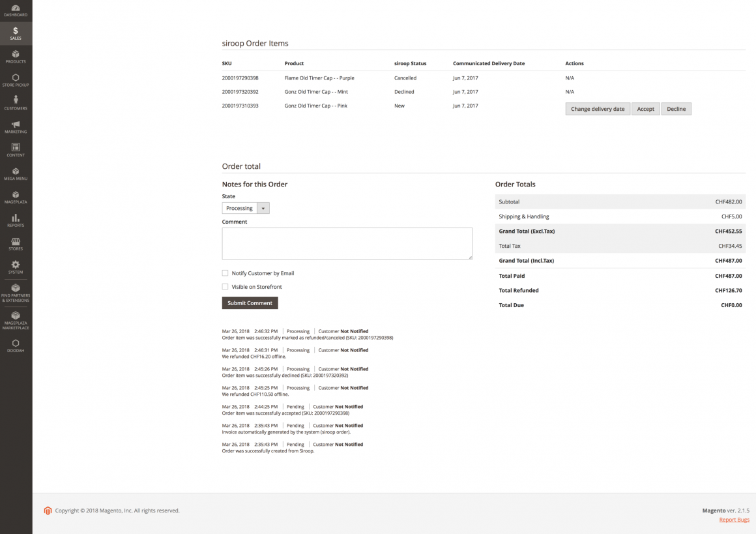Click product Gonz Old Timer Cap Mint
756x534 pixels.
pos(316,92)
